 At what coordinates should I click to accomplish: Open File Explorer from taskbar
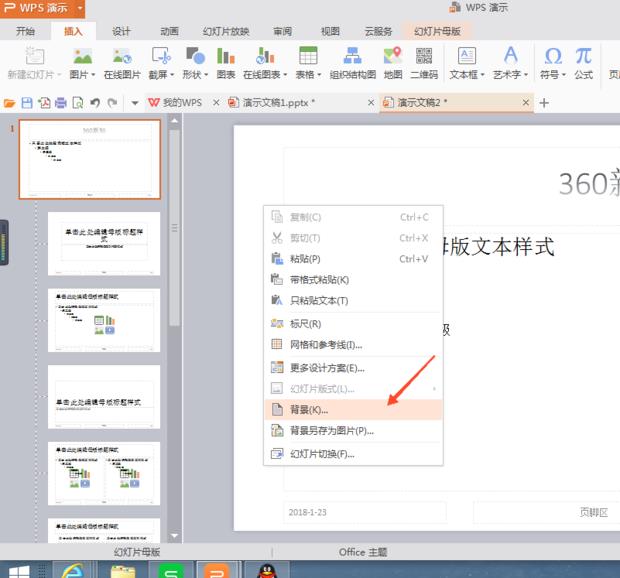(x=123, y=570)
